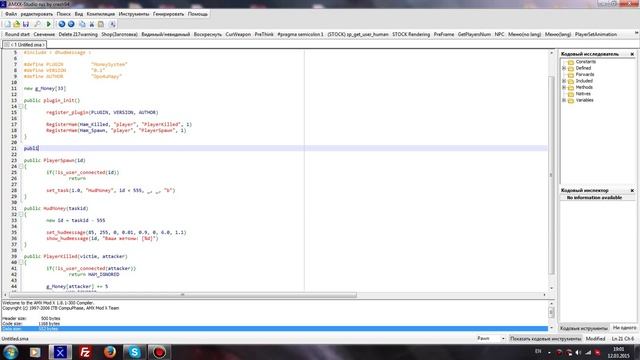
Task: Click the Search magnifier toolbar icon
Action: coord(37,24)
